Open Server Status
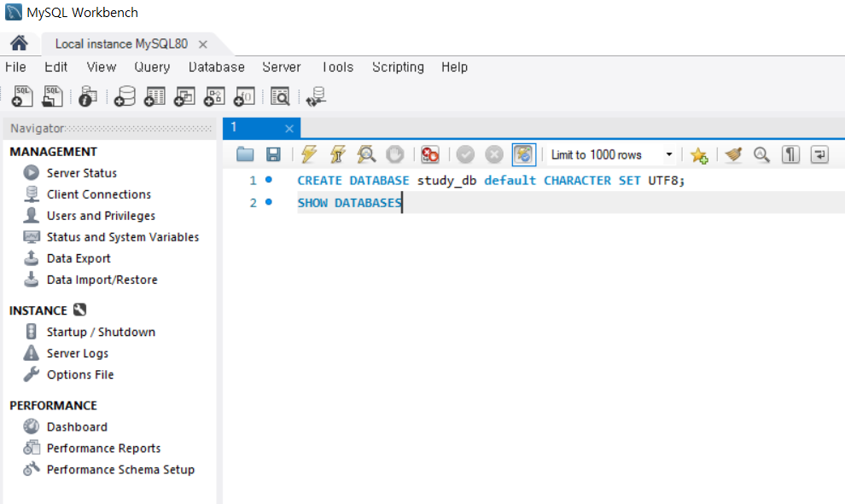Viewport: 845px width, 504px height. pyautogui.click(x=82, y=173)
